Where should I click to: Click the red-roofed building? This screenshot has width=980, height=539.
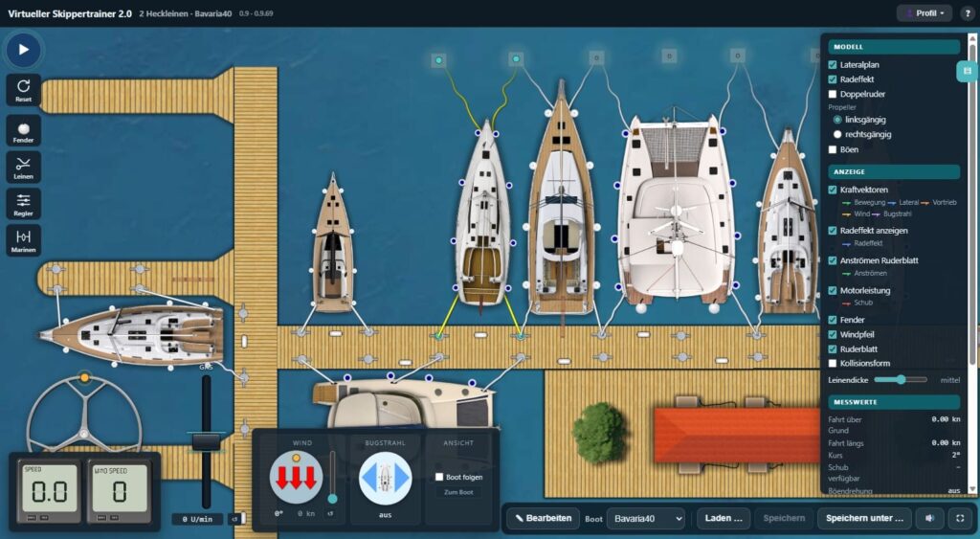tap(736, 436)
